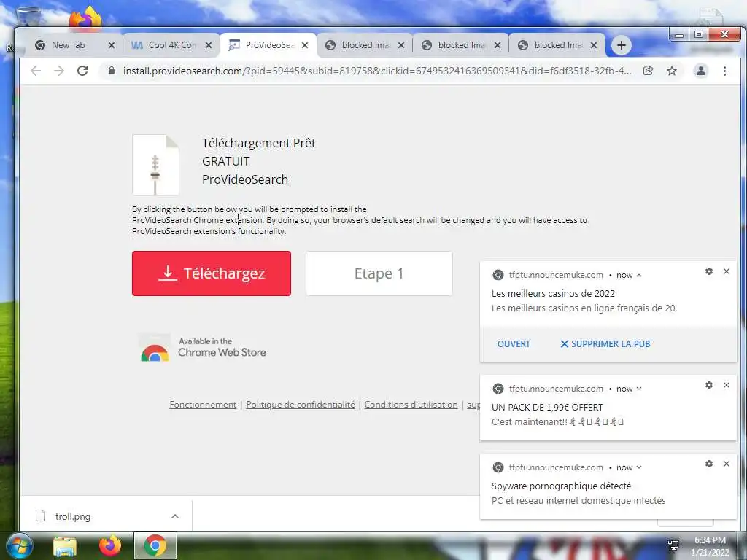Image resolution: width=747 pixels, height=560 pixels.
Task: Click 'Les meilleurs casinos de 2022' notification title
Action: [x=553, y=293]
